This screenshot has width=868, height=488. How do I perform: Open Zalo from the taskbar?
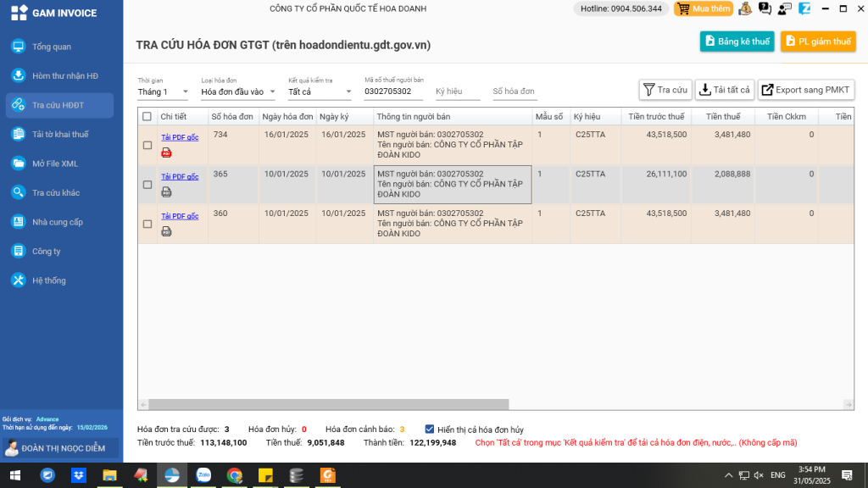tap(203, 475)
